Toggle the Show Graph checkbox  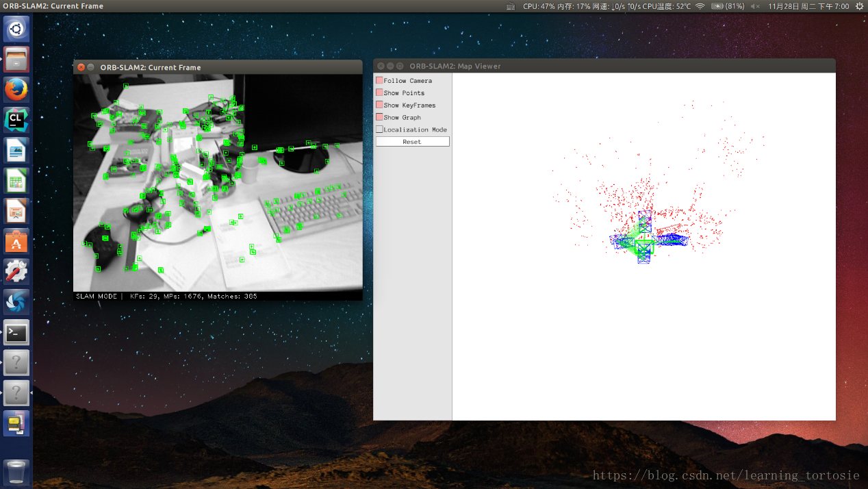379,117
